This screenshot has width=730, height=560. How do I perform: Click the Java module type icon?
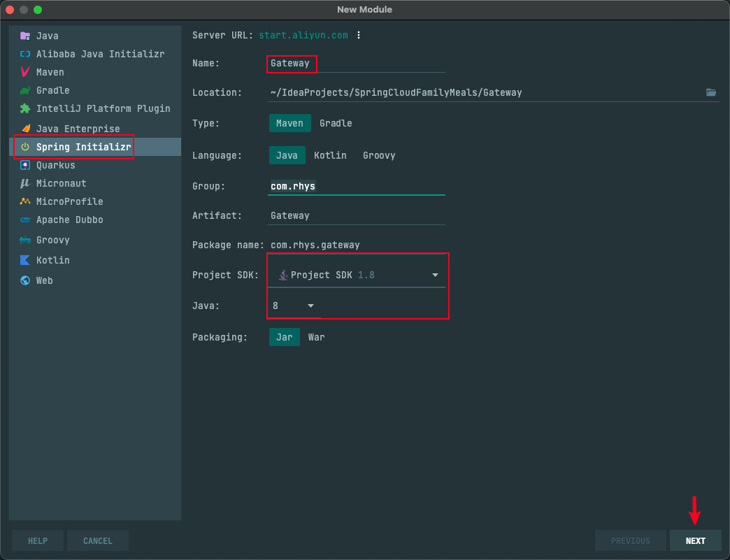[x=25, y=36]
